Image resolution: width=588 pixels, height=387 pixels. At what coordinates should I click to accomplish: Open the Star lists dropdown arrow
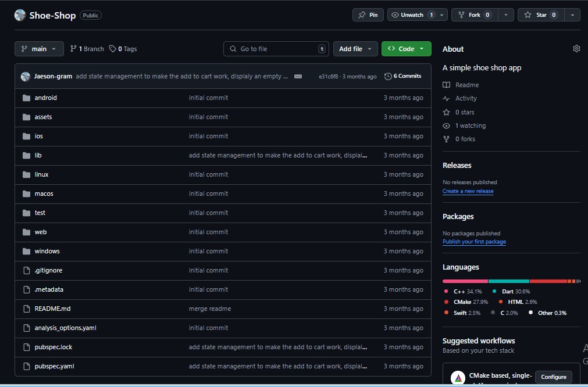pyautogui.click(x=572, y=15)
